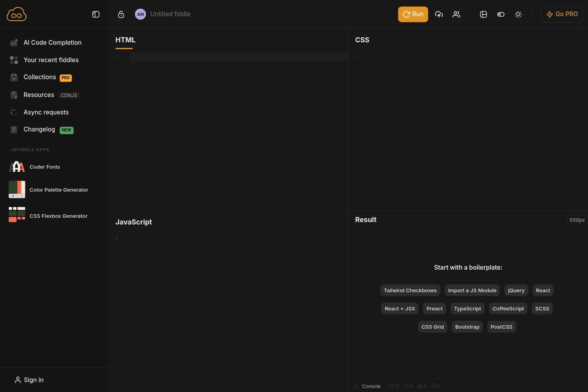Viewport: 588px width, 392px height.
Task: Click into the CSS code editor
Action: [x=468, y=131]
